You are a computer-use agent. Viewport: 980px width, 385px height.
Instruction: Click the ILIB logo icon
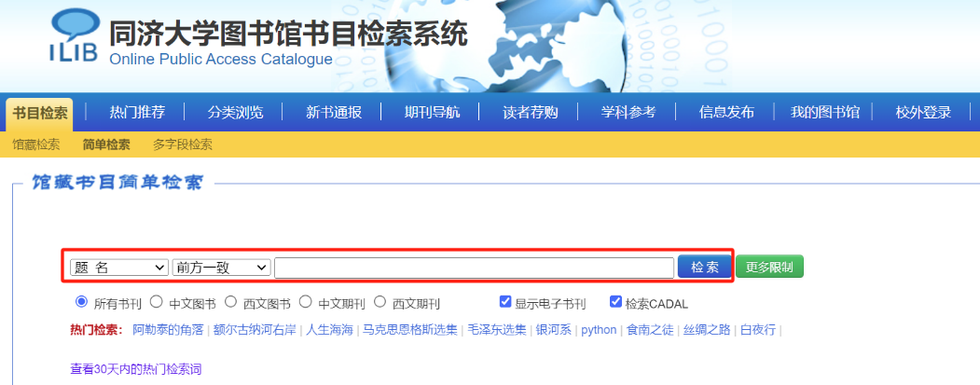pos(75,35)
